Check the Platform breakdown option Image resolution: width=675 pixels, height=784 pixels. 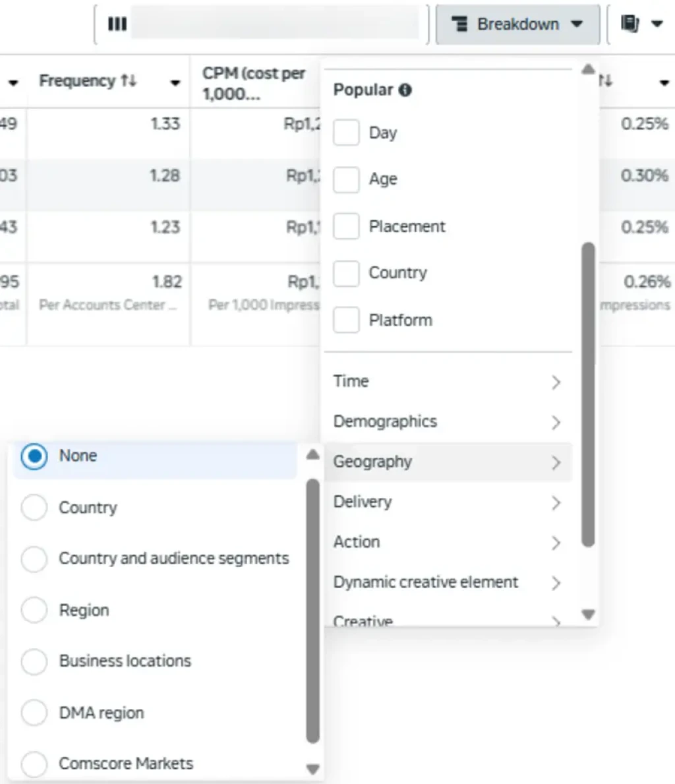[346, 320]
